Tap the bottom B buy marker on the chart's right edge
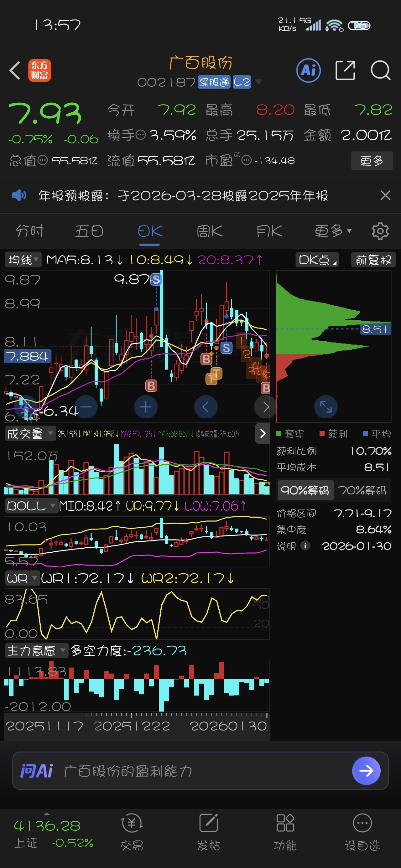This screenshot has height=868, width=401. 266,388
